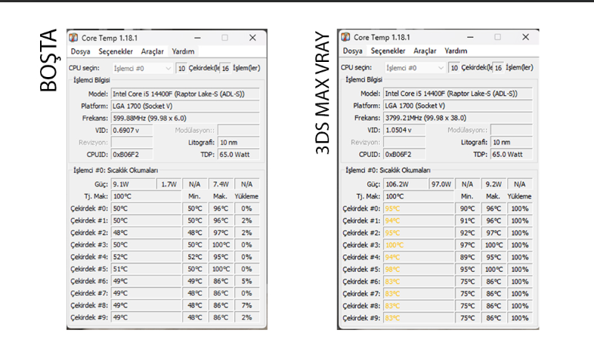This screenshot has height=364, width=594.
Task: Select Model field in BOŞTA window
Action: click(x=185, y=94)
